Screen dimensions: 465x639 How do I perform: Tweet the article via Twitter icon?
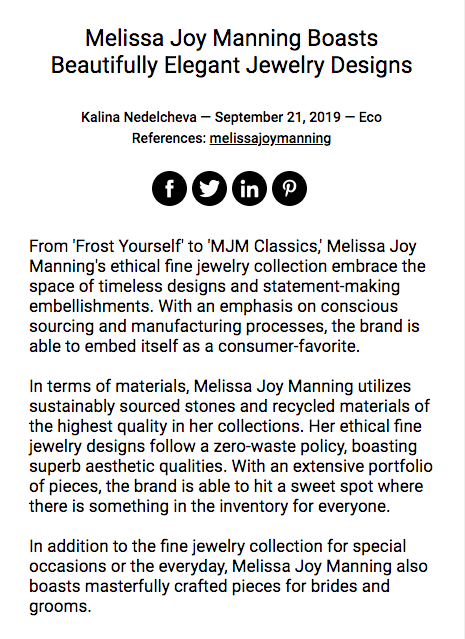[209, 188]
